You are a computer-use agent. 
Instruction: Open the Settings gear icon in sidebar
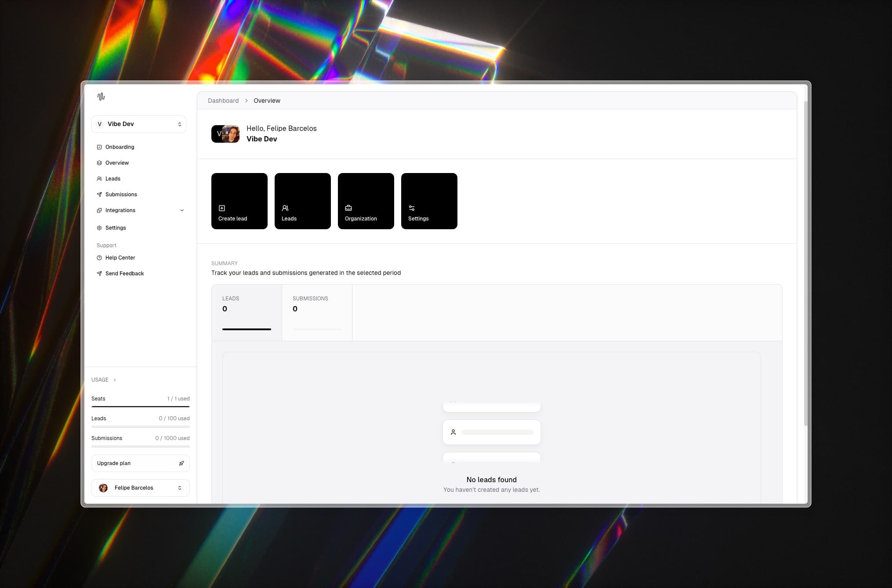99,227
